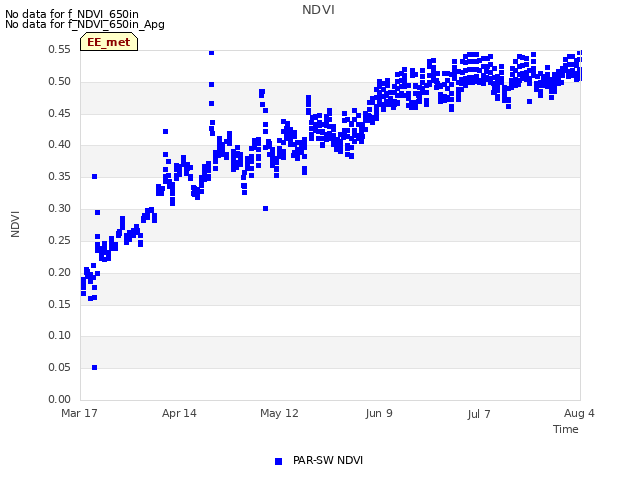Click the 0.30 y-axis tick label
The height and width of the screenshot is (480, 640).
pos(59,209)
